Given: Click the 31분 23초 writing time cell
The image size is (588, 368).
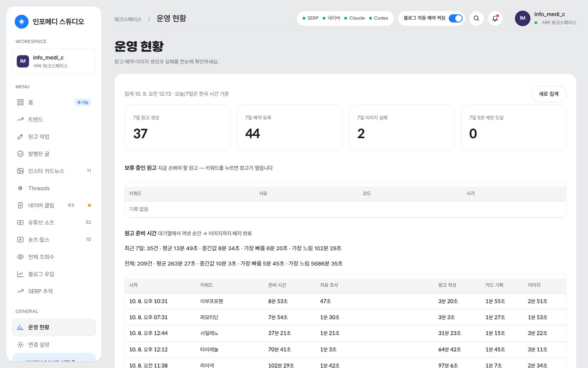Looking at the screenshot, I should pyautogui.click(x=450, y=333).
